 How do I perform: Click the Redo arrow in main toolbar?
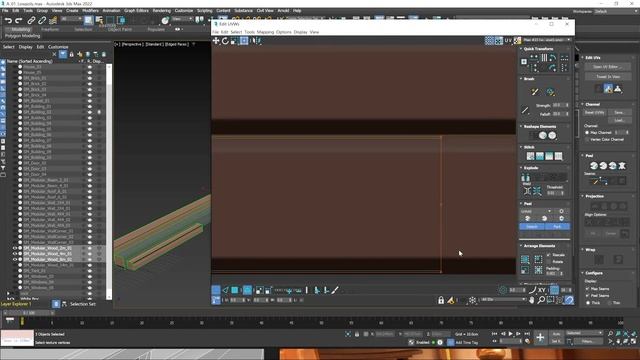(x=19, y=20)
